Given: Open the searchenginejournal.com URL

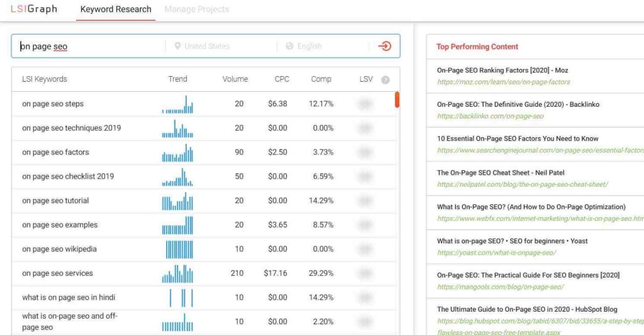Looking at the screenshot, I should pyautogui.click(x=540, y=150).
